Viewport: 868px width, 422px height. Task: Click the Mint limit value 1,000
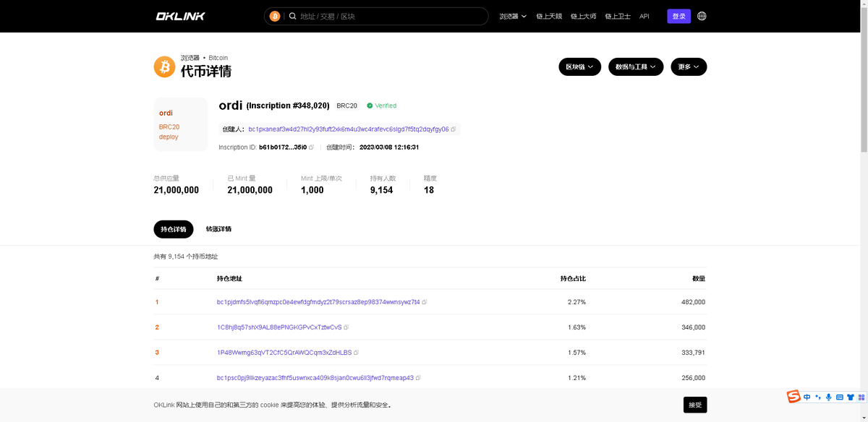pos(312,190)
